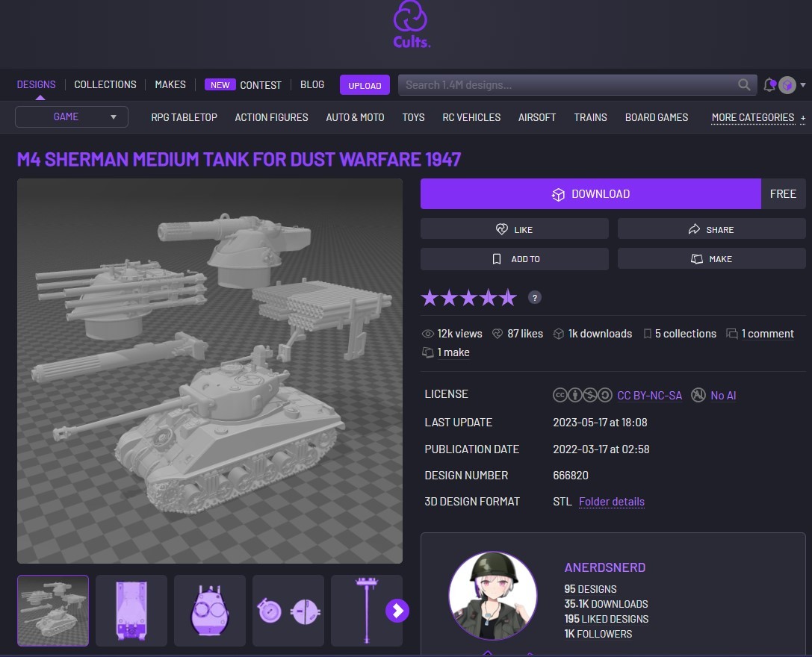Click the main tank render image
812x657 pixels.
pos(210,371)
